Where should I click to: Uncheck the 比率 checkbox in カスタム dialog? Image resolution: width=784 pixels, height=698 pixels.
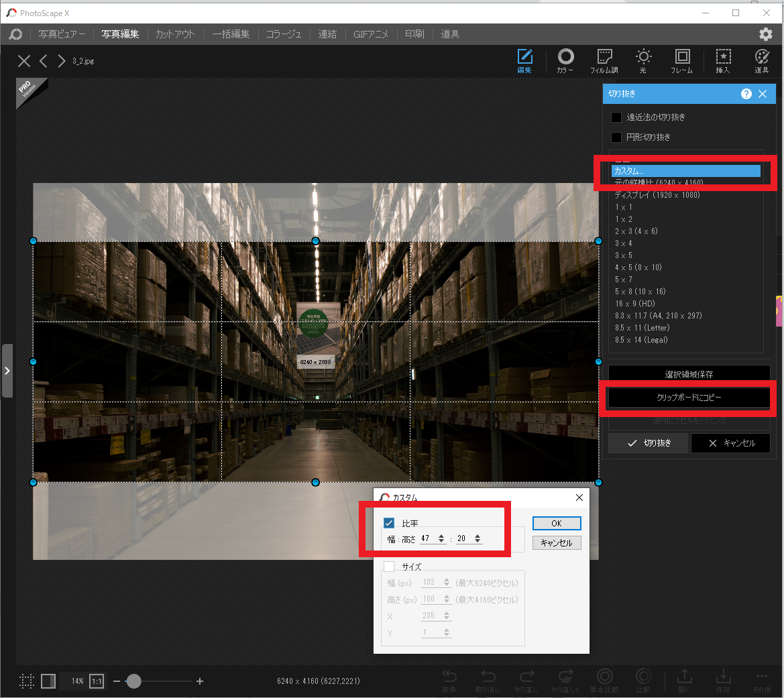tap(389, 523)
